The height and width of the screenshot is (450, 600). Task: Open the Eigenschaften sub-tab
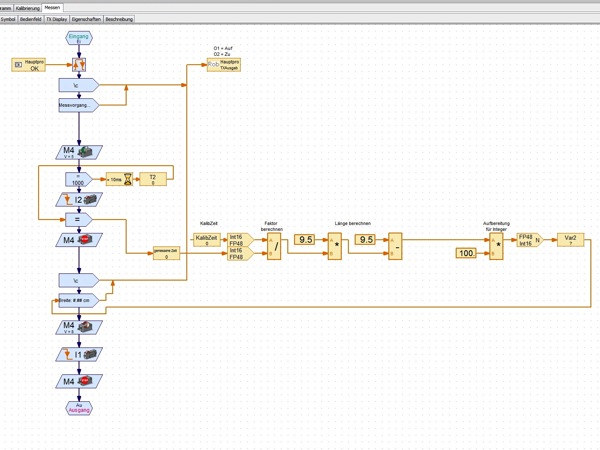[85, 18]
